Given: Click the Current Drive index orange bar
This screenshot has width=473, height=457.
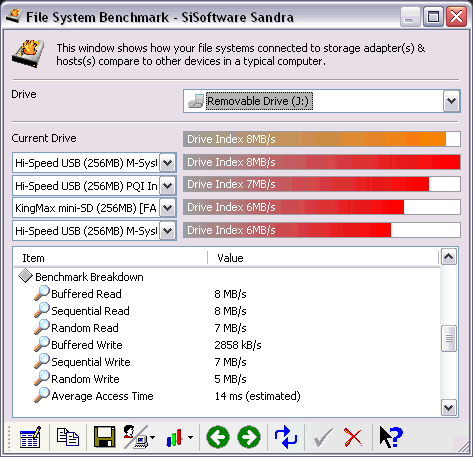Looking at the screenshot, I should tap(322, 139).
